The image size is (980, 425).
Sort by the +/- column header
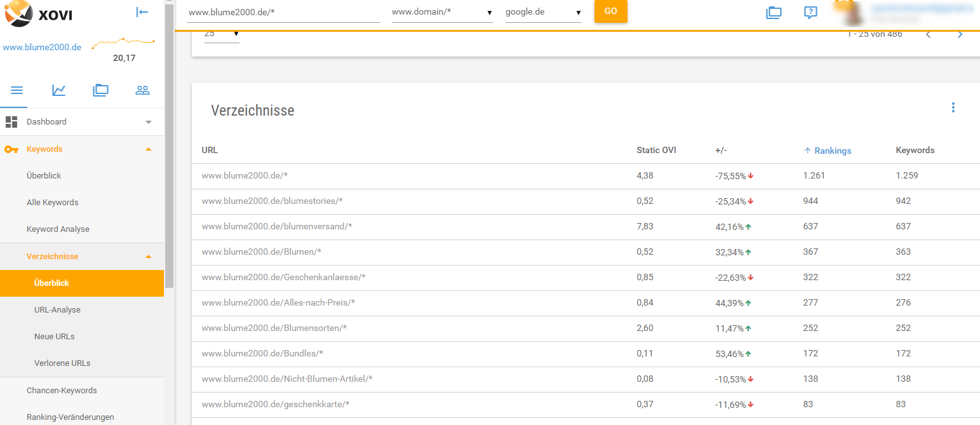(721, 151)
